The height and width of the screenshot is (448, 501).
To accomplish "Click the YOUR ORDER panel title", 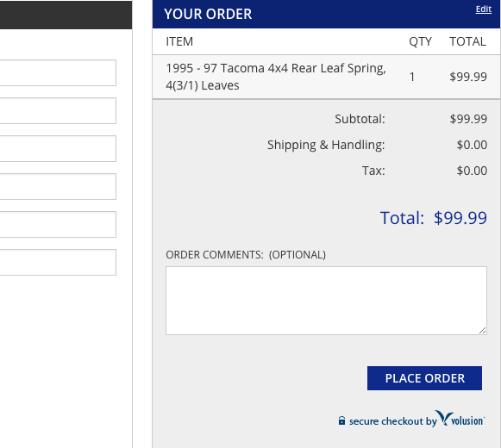I will [x=208, y=14].
